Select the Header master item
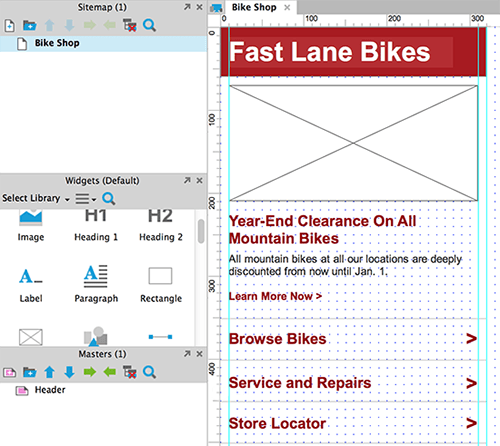Image resolution: width=500 pixels, height=446 pixels. pos(50,390)
